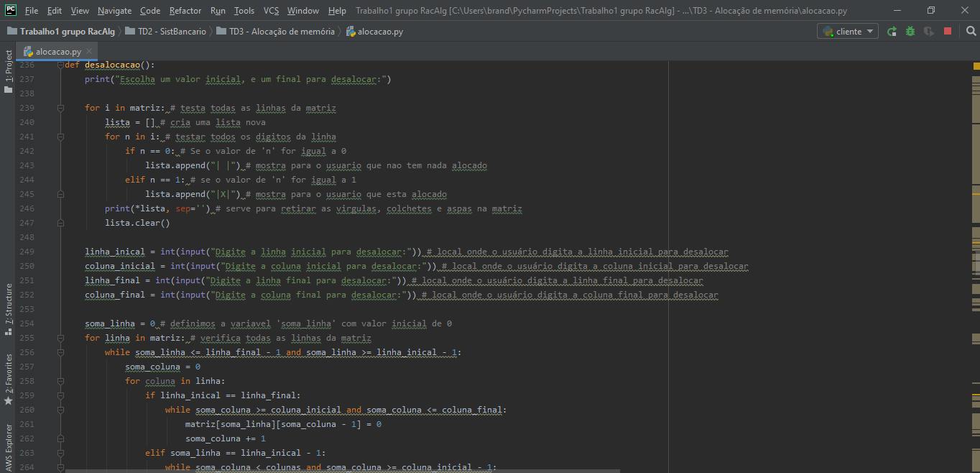Rerun the 'cliente' configuration

892,31
